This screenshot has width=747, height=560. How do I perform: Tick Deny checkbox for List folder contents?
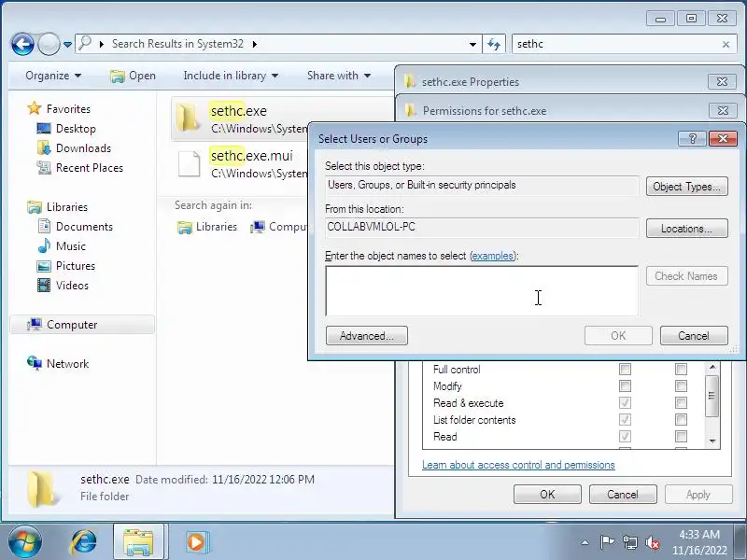(x=682, y=419)
